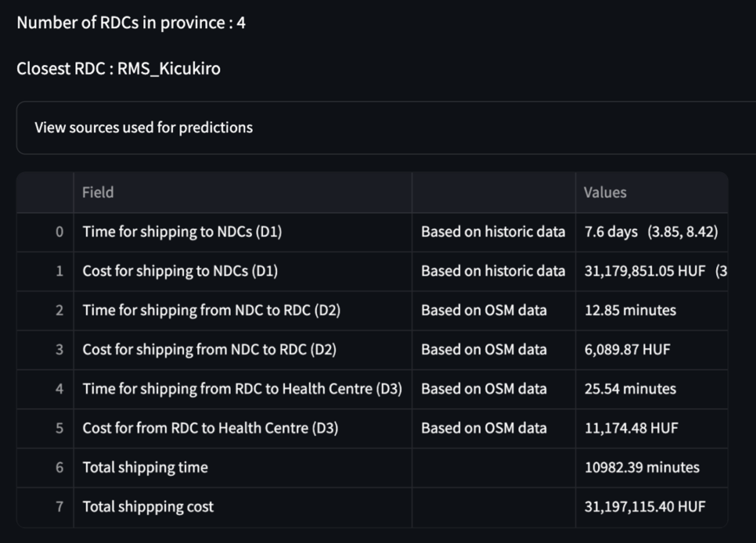Screen dimensions: 756x543
Task: Click the 25.54 minutes value cell
Action: [652, 389]
